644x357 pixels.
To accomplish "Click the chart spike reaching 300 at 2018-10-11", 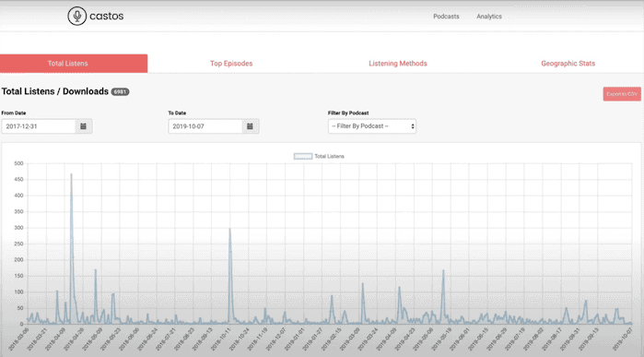I will pyautogui.click(x=229, y=229).
